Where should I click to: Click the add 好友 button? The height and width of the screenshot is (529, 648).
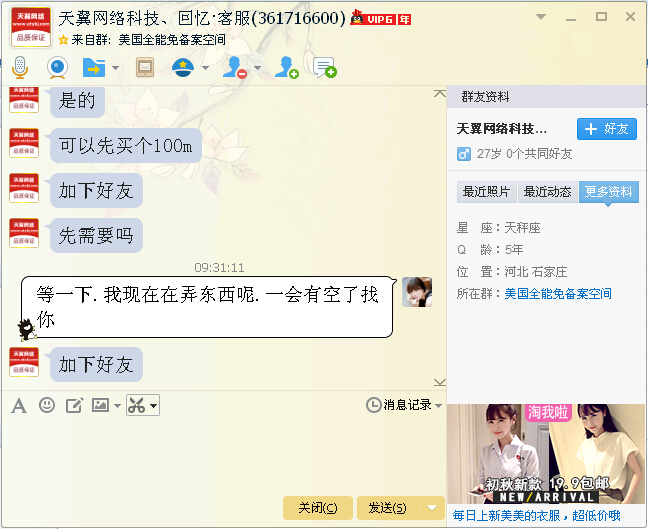pyautogui.click(x=607, y=129)
